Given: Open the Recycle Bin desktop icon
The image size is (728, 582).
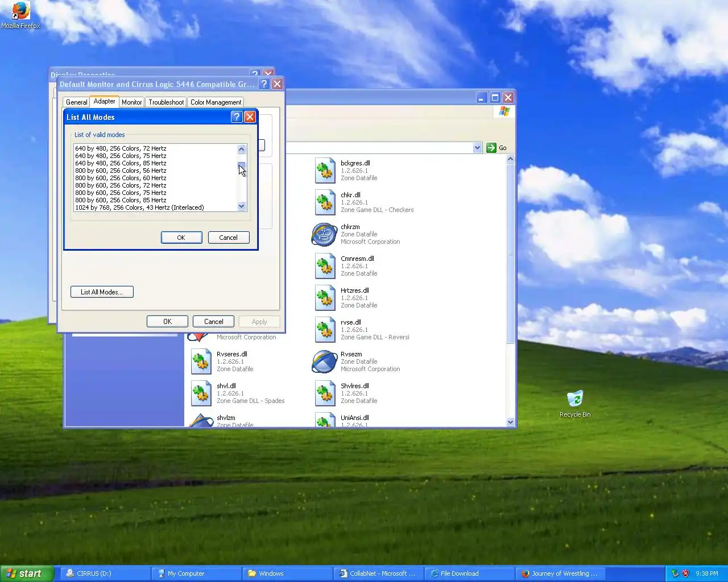Looking at the screenshot, I should [x=575, y=404].
